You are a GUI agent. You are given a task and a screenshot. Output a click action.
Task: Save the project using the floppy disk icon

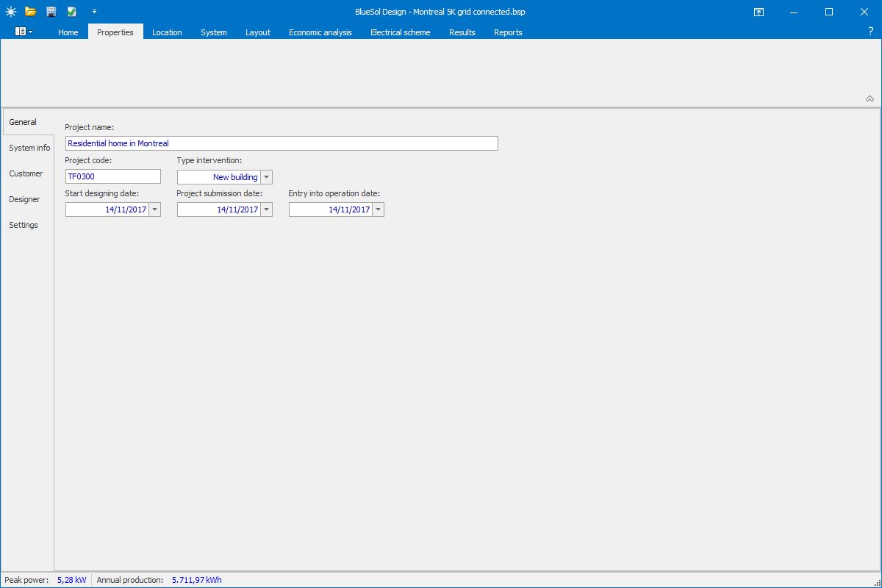pyautogui.click(x=51, y=12)
